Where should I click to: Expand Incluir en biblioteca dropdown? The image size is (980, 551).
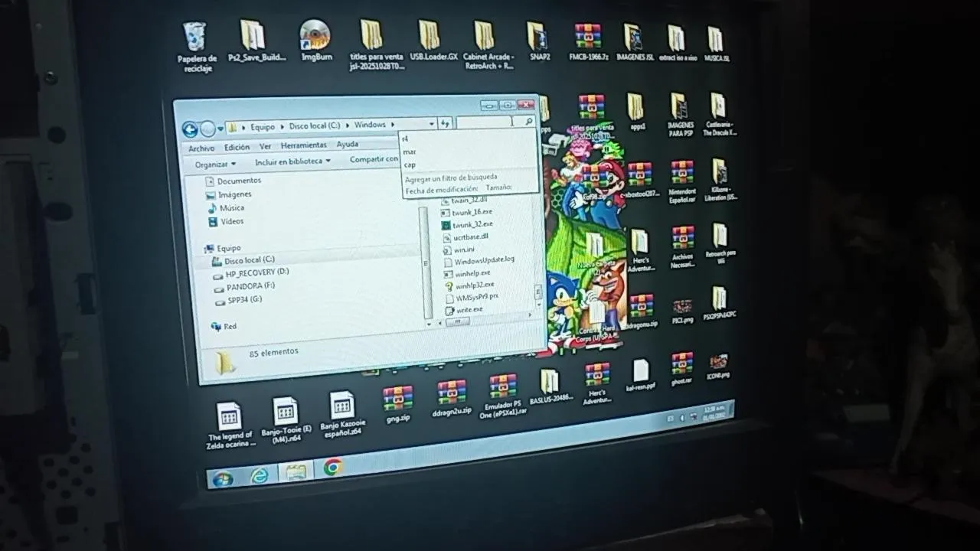pos(292,162)
